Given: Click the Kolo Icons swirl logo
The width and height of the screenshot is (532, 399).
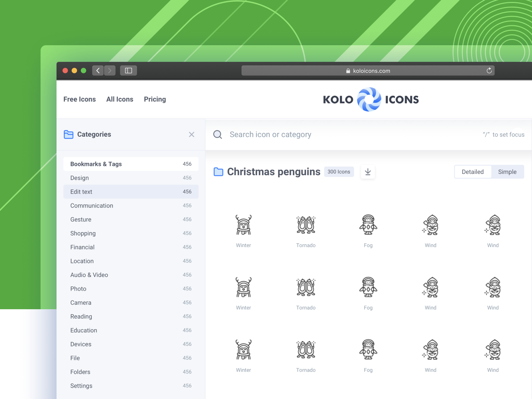Looking at the screenshot, I should click(369, 99).
